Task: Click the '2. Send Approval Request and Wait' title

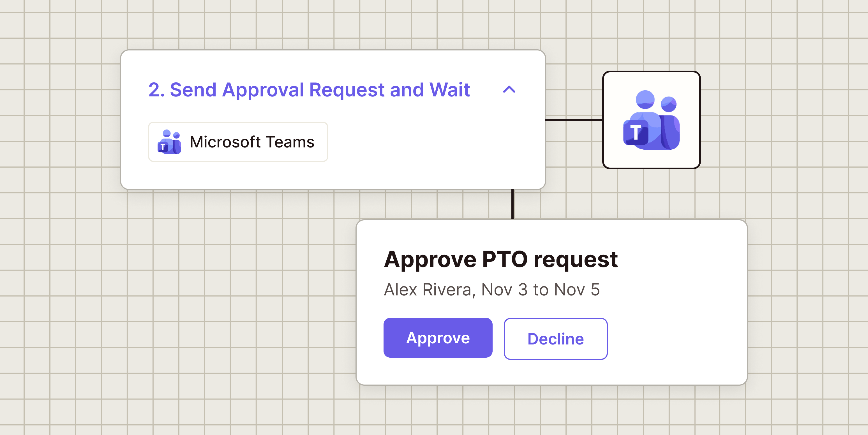Action: [309, 90]
